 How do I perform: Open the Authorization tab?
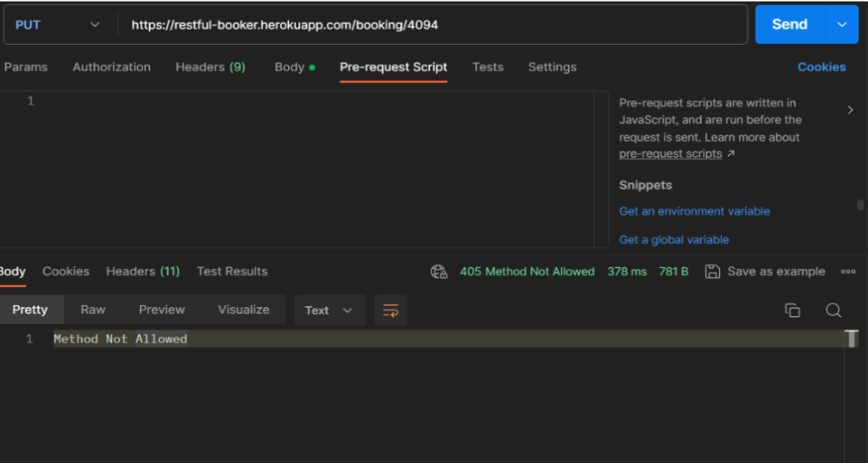[111, 67]
